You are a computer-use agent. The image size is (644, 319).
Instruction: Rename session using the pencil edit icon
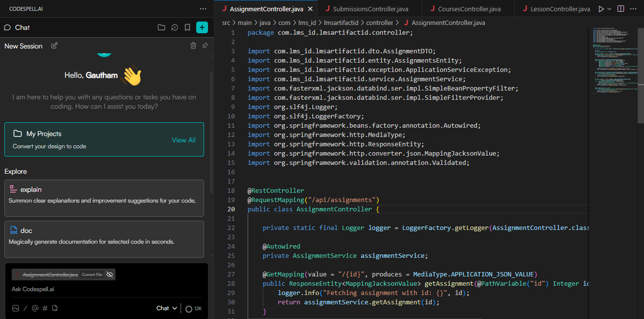(x=54, y=46)
